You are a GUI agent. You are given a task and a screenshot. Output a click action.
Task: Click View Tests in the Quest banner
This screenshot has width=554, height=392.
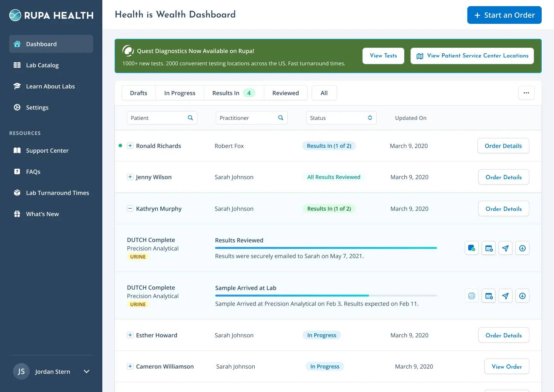[383, 56]
